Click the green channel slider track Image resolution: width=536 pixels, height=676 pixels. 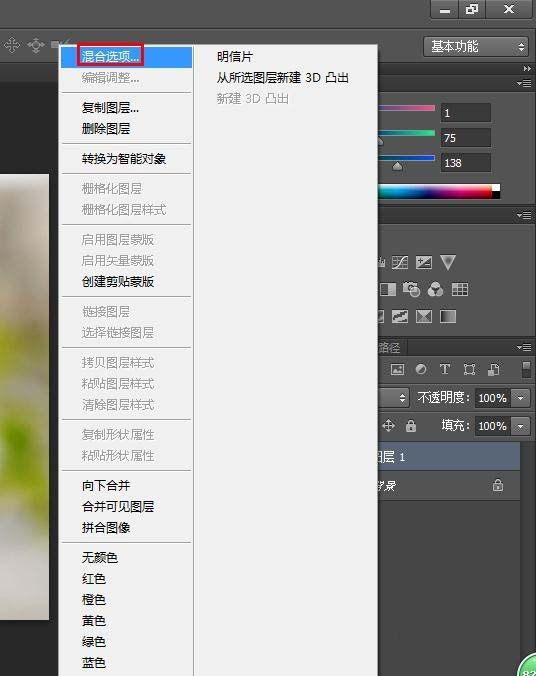[x=407, y=133]
